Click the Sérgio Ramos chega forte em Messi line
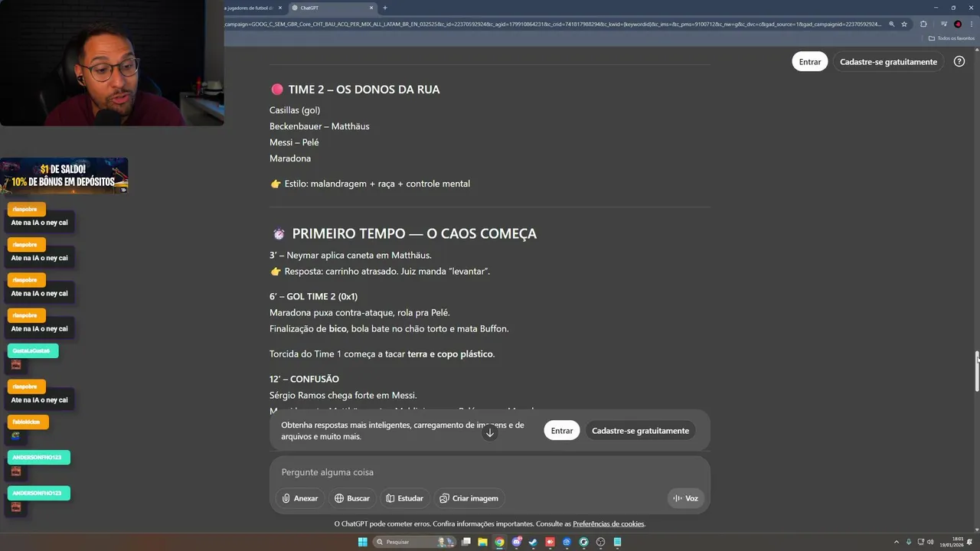Screen dimensions: 980x551 pyautogui.click(x=343, y=395)
